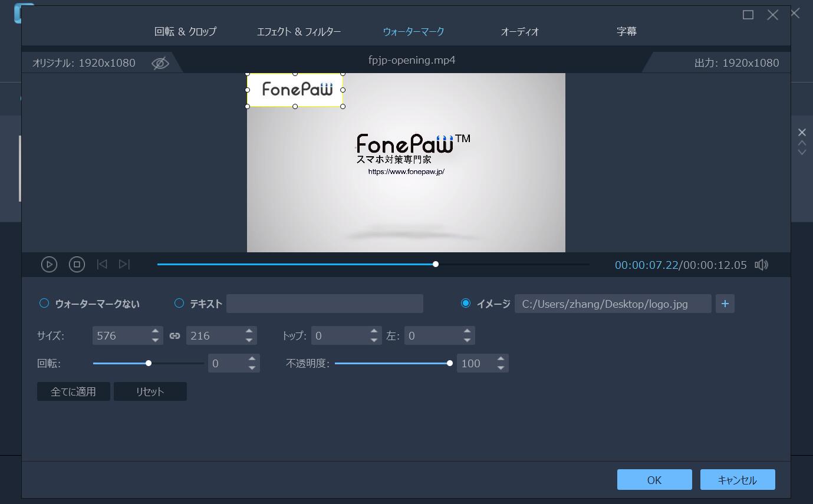Toggle size aspect ratio link icon

coord(175,335)
